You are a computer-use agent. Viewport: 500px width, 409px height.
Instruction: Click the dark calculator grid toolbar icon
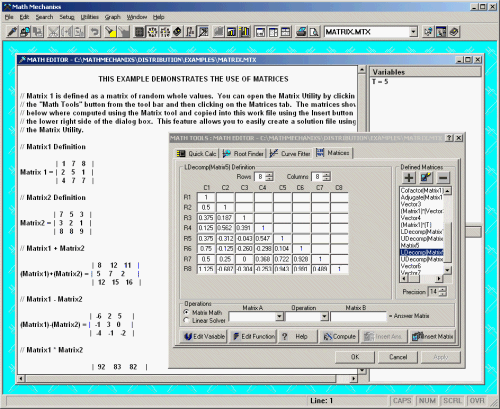(x=140, y=32)
